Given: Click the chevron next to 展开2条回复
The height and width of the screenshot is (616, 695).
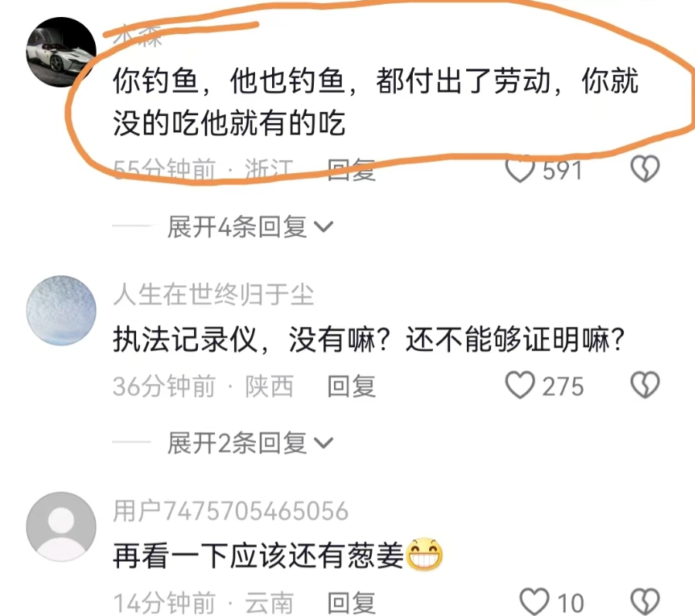Looking at the screenshot, I should tap(323, 443).
